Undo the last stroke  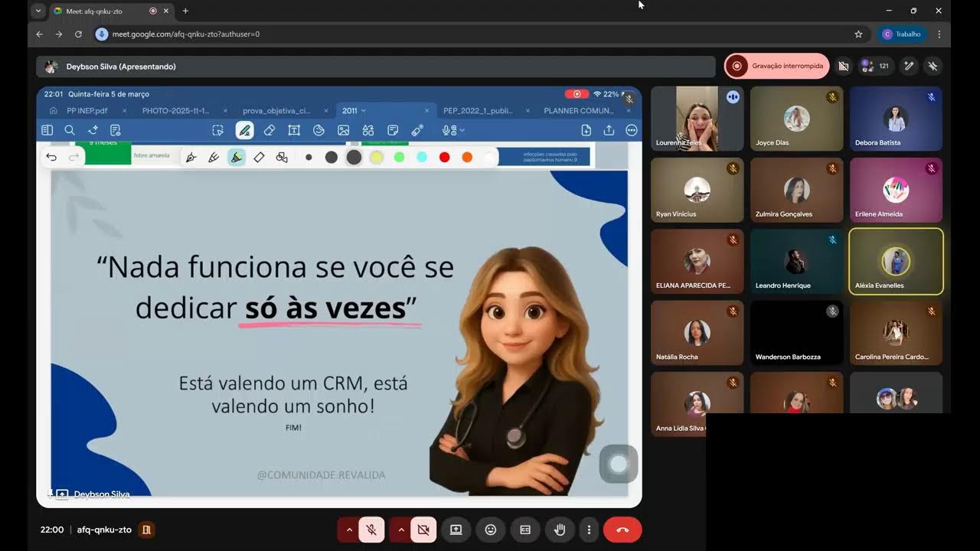click(51, 157)
